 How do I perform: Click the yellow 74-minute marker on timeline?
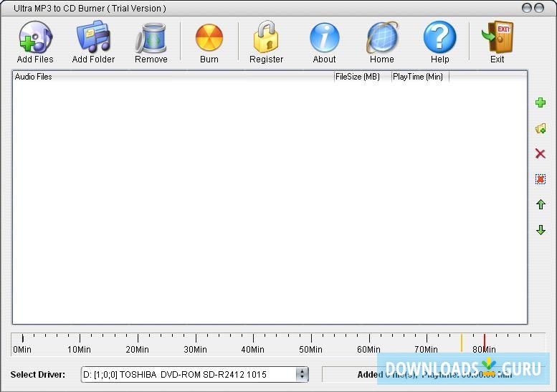pyautogui.click(x=462, y=343)
